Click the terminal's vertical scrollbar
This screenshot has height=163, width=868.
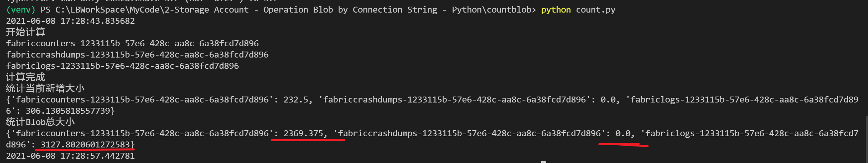[866, 138]
